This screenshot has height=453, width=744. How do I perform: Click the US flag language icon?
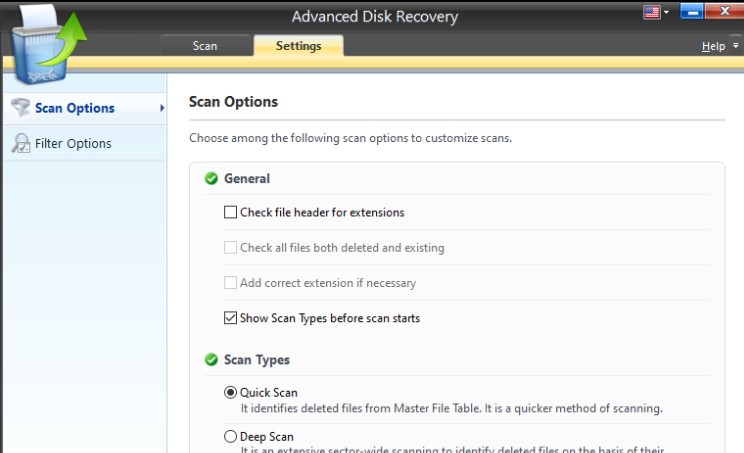651,12
